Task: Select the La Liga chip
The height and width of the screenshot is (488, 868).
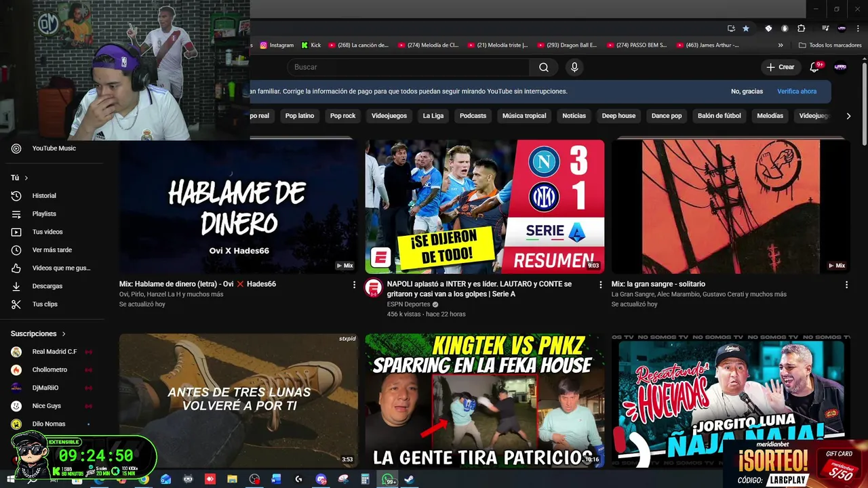Action: click(433, 116)
